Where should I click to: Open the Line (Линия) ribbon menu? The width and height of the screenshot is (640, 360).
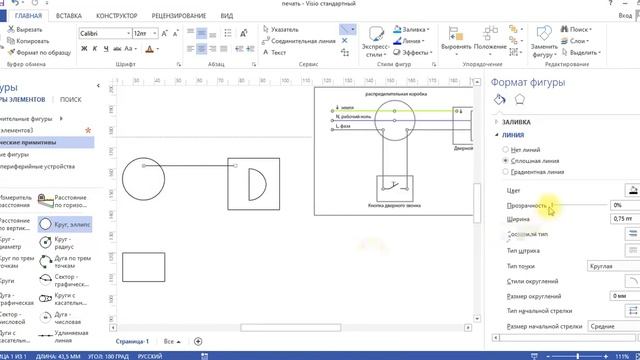coord(409,41)
